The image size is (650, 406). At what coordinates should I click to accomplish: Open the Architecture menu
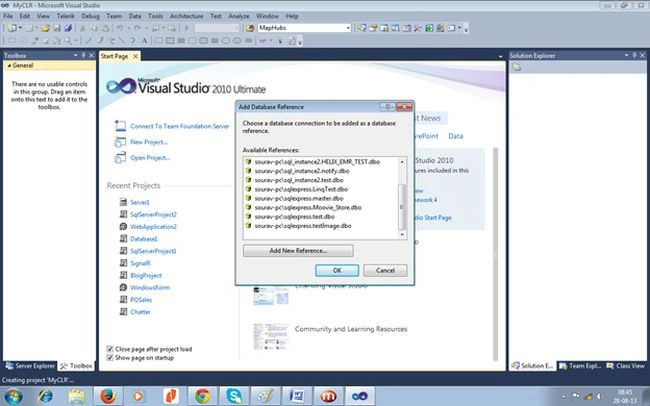(187, 16)
